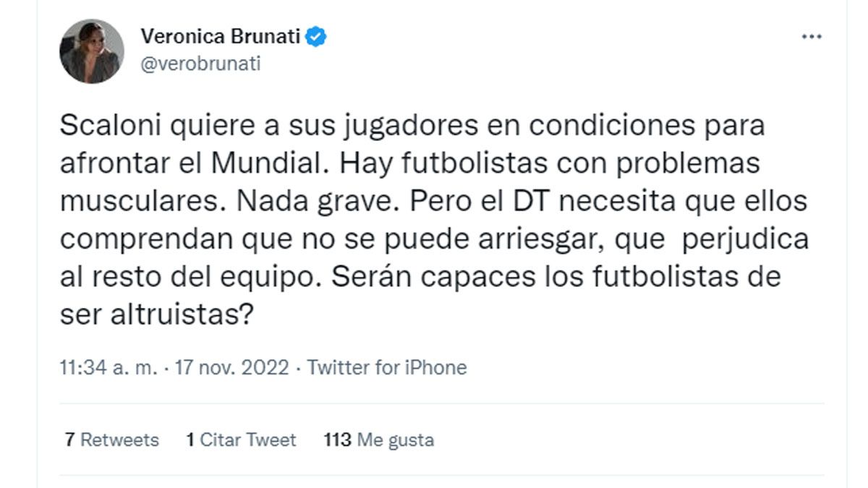Click the 11:34 a. m. timestamp
Screen dimensions: 868x488
click(x=109, y=367)
